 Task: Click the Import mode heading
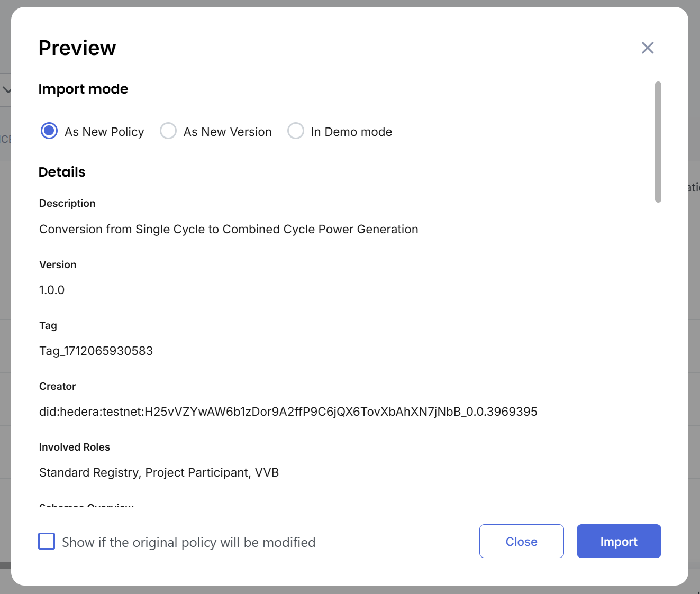coord(83,89)
